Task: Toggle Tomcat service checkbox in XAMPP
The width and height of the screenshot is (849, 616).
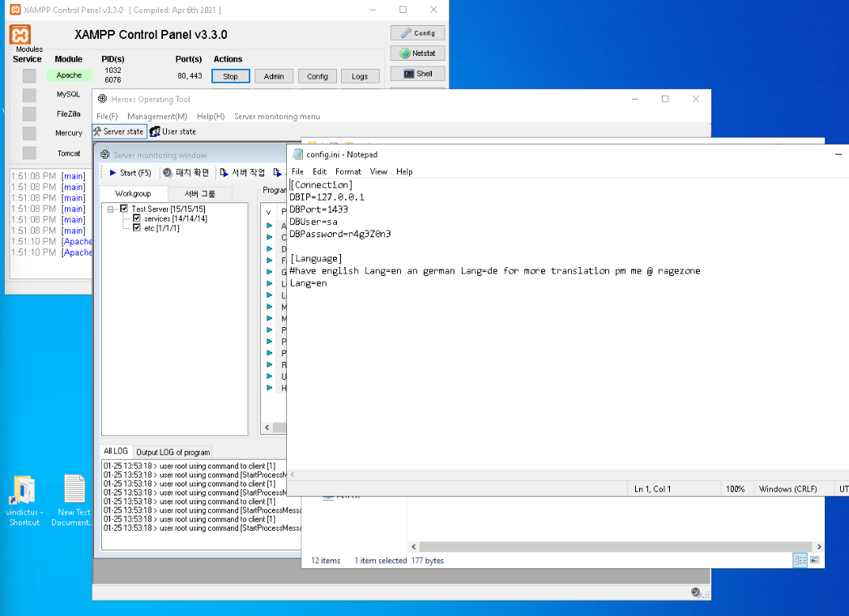Action: (x=29, y=153)
